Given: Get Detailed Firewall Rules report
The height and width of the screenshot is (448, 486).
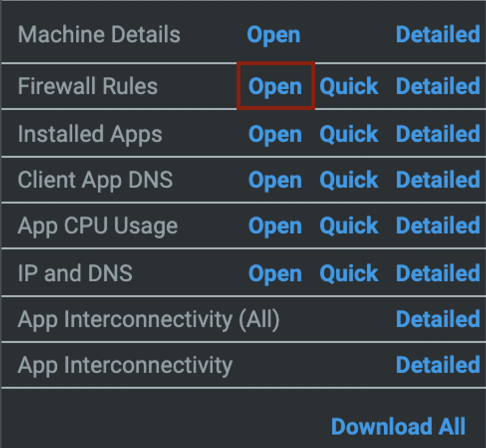Looking at the screenshot, I should point(438,86).
